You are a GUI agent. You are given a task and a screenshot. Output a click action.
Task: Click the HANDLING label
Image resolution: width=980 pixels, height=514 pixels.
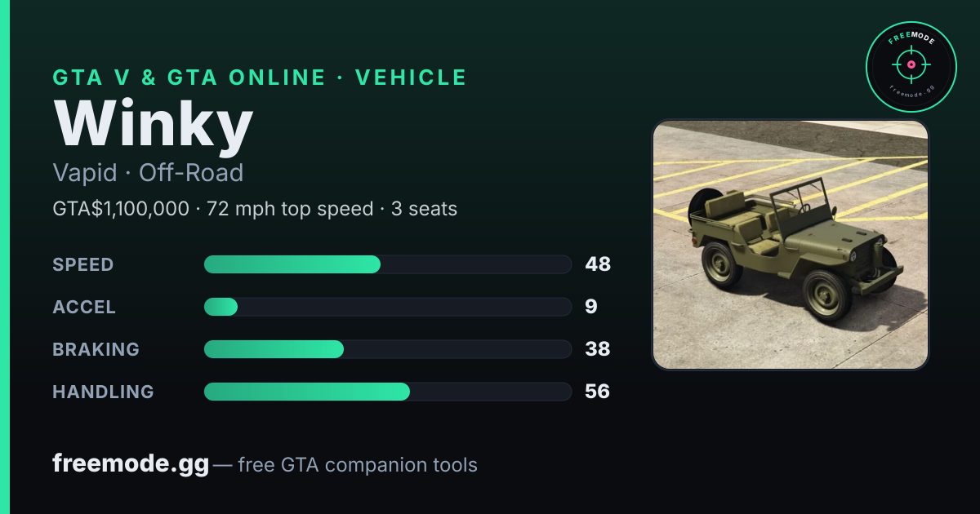(104, 392)
